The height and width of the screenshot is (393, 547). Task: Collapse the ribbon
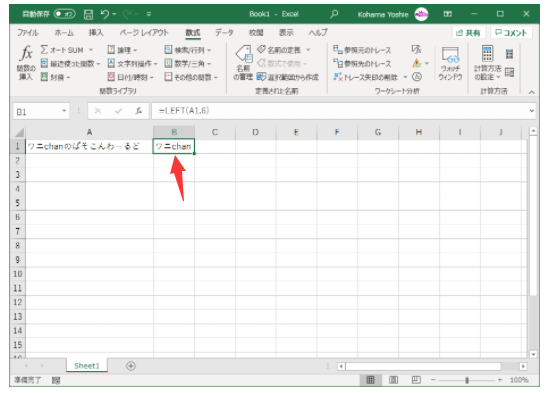(531, 92)
